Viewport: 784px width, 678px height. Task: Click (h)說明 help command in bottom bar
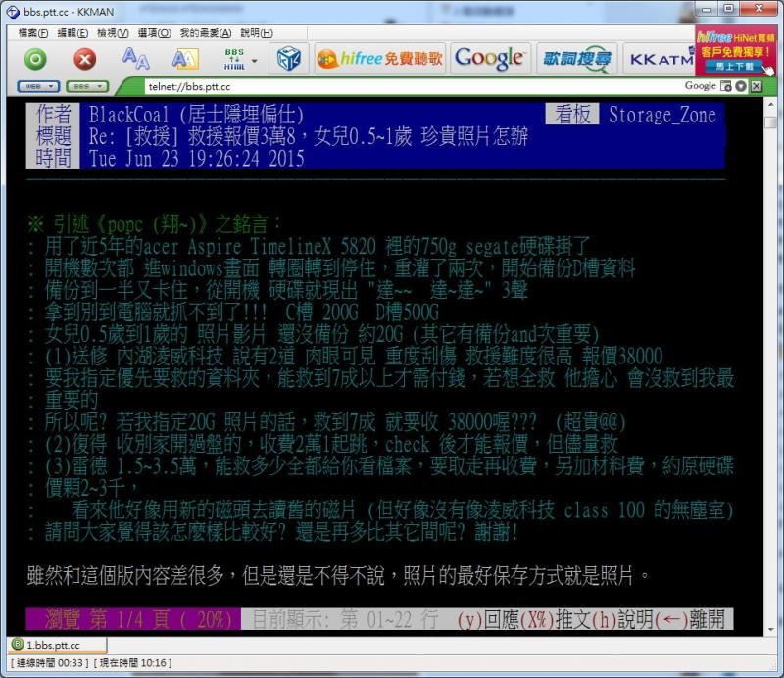click(622, 619)
